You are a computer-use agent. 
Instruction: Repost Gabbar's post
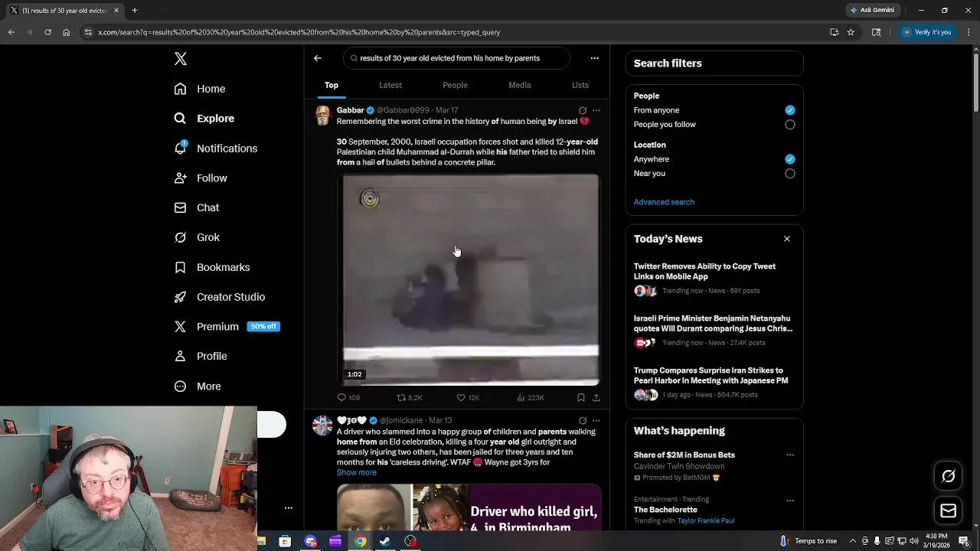pos(409,398)
